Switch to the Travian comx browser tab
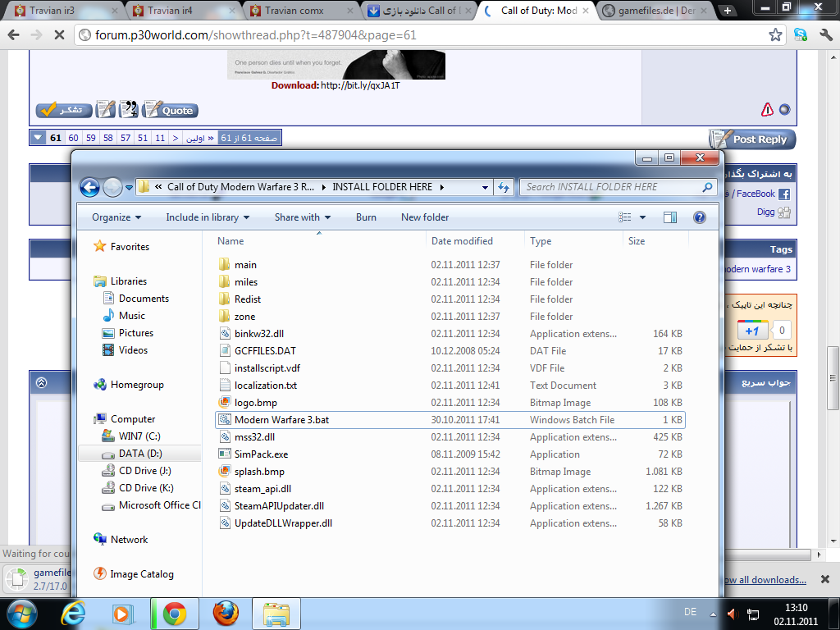The image size is (840, 630). click(x=300, y=10)
